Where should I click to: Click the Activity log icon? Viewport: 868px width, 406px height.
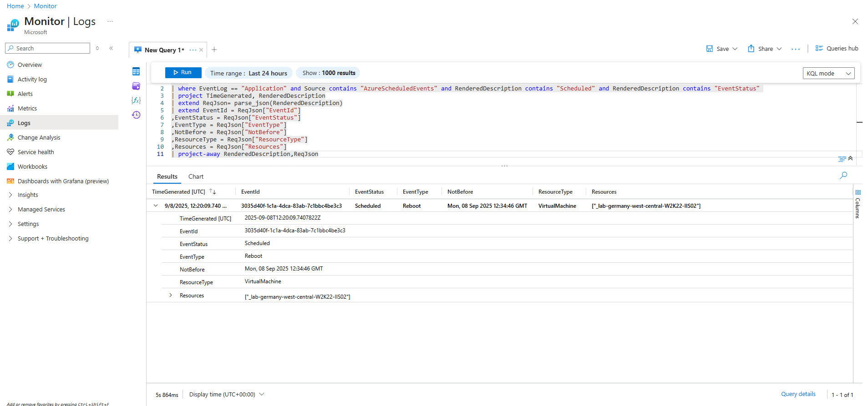pos(10,79)
